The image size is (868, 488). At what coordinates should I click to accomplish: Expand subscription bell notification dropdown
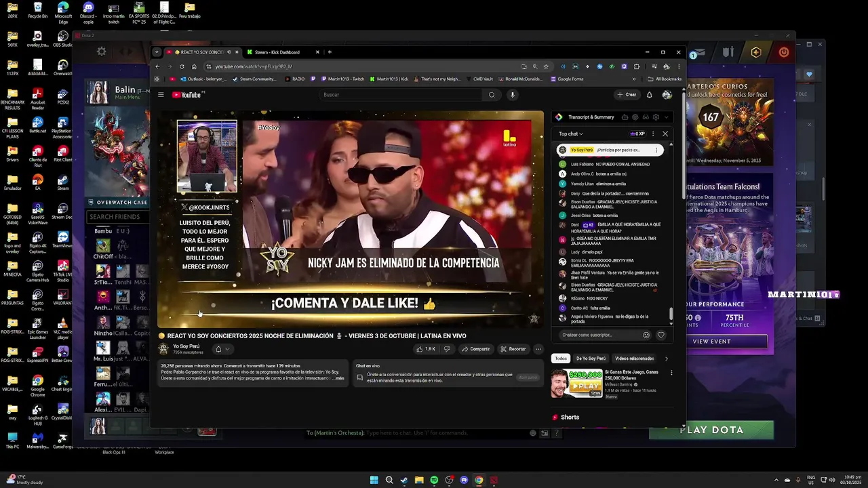click(222, 349)
